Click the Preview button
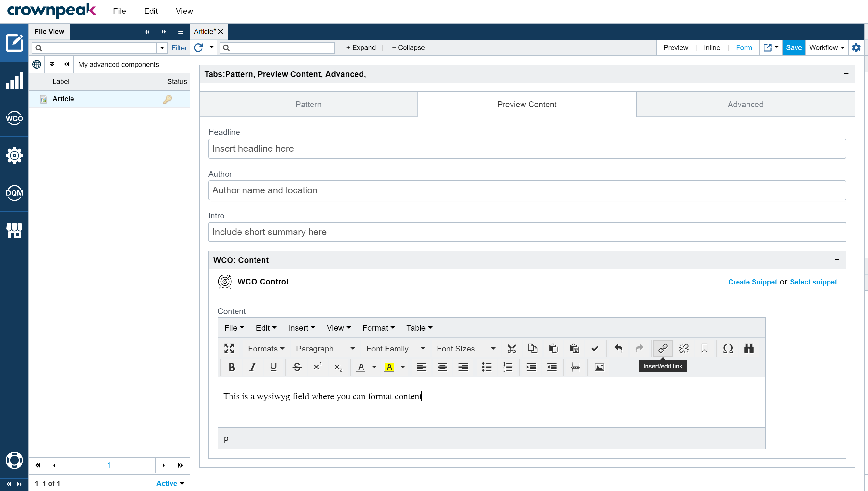 pyautogui.click(x=676, y=47)
